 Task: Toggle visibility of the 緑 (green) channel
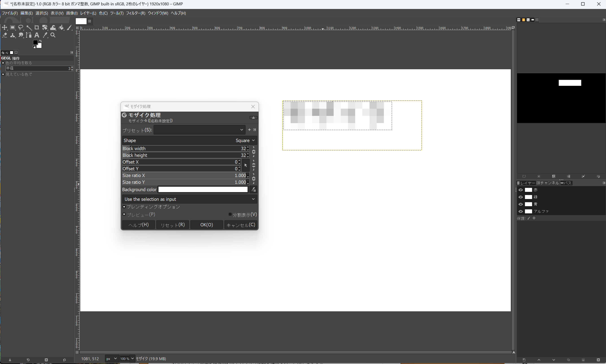tap(521, 197)
